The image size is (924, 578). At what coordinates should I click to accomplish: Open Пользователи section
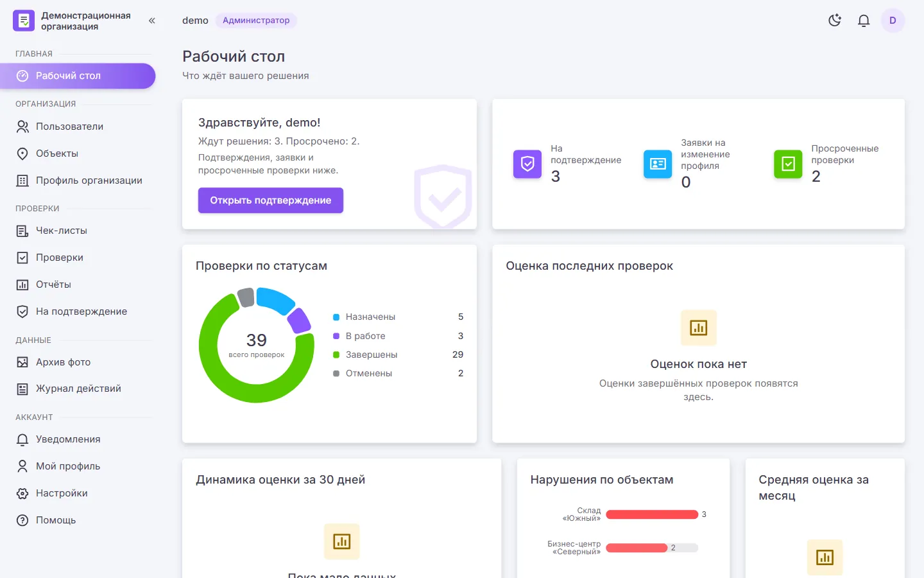pyautogui.click(x=78, y=127)
